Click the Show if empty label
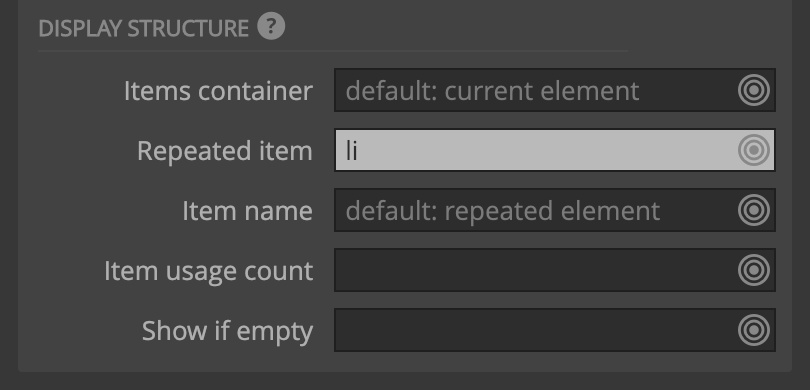Viewport: 810px width, 390px height. pos(227,331)
